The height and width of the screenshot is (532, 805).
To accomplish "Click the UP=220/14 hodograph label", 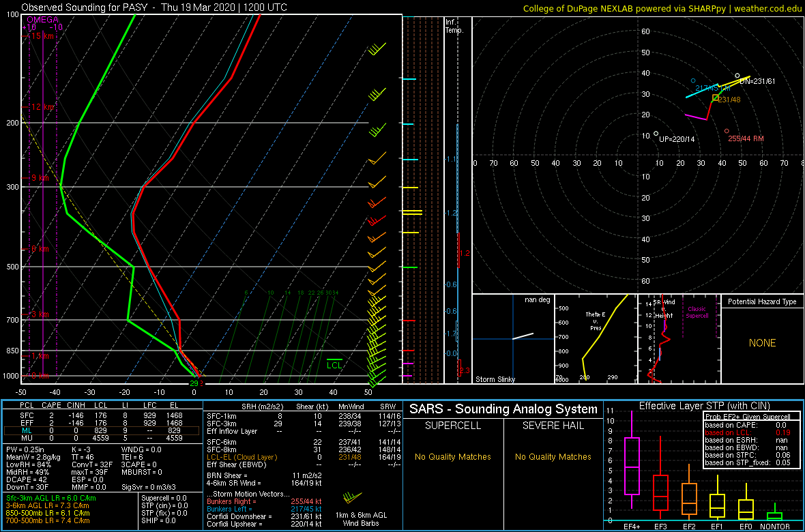I will tap(677, 140).
